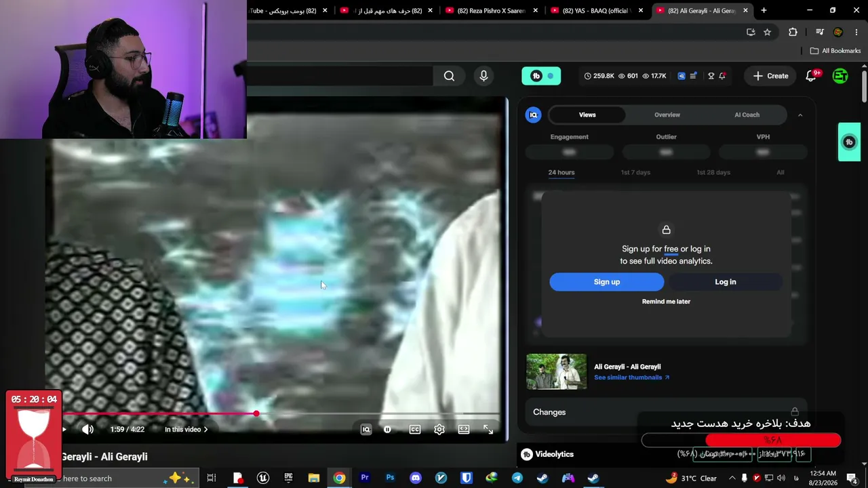The width and height of the screenshot is (868, 488).
Task: Switch to the AI Coach tab
Action: 747,115
